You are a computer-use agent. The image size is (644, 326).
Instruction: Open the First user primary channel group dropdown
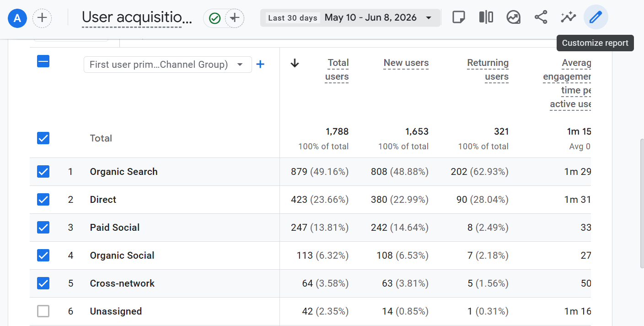tap(167, 65)
